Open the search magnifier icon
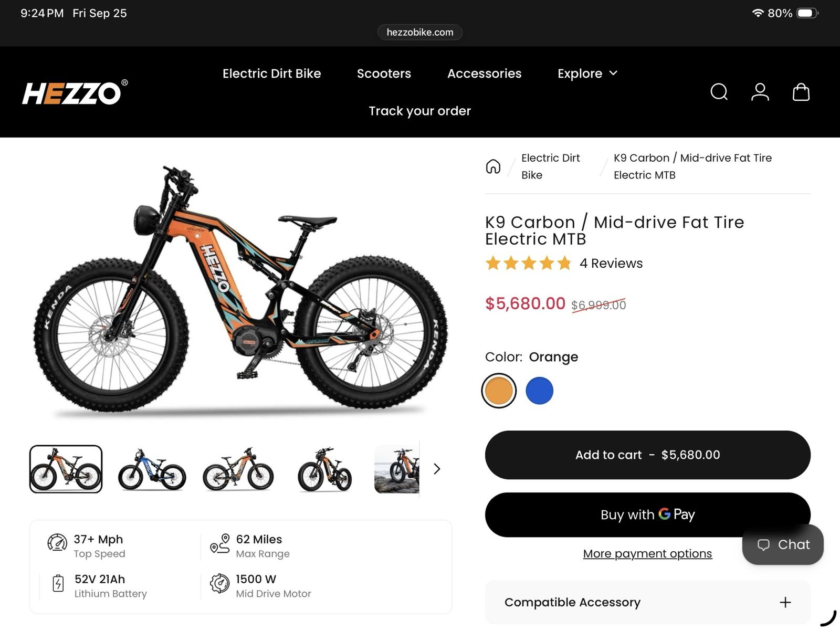This screenshot has height=630, width=840. (719, 92)
